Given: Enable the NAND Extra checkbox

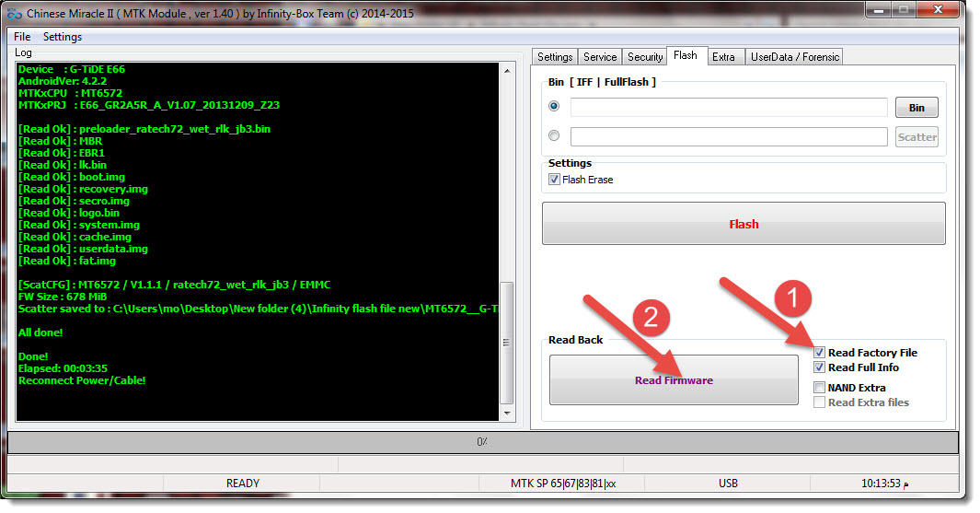Looking at the screenshot, I should pos(819,387).
